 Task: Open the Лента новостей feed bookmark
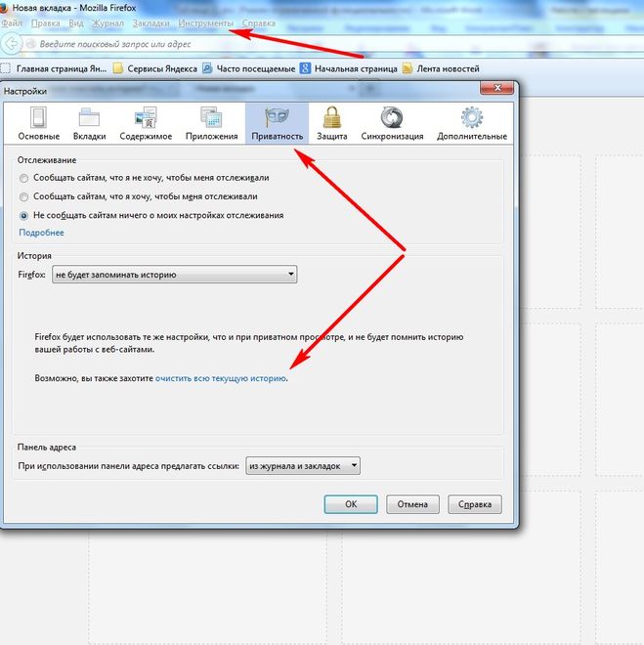point(441,68)
